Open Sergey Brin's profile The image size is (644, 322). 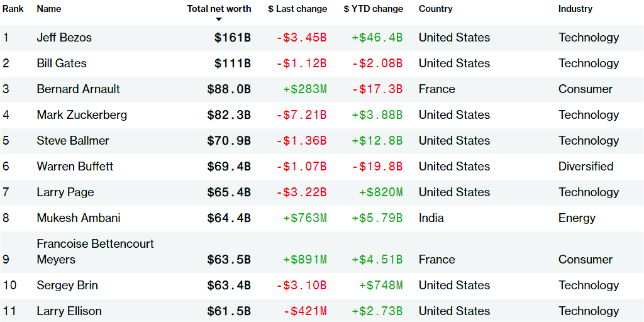(67, 286)
